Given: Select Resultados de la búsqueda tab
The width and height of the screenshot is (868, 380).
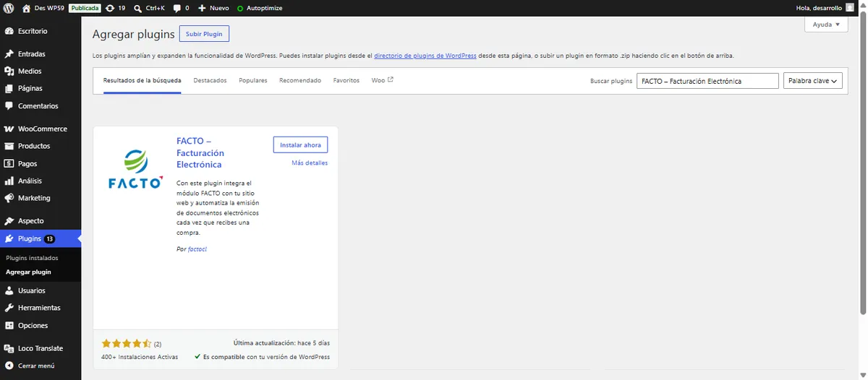Looking at the screenshot, I should pos(142,81).
